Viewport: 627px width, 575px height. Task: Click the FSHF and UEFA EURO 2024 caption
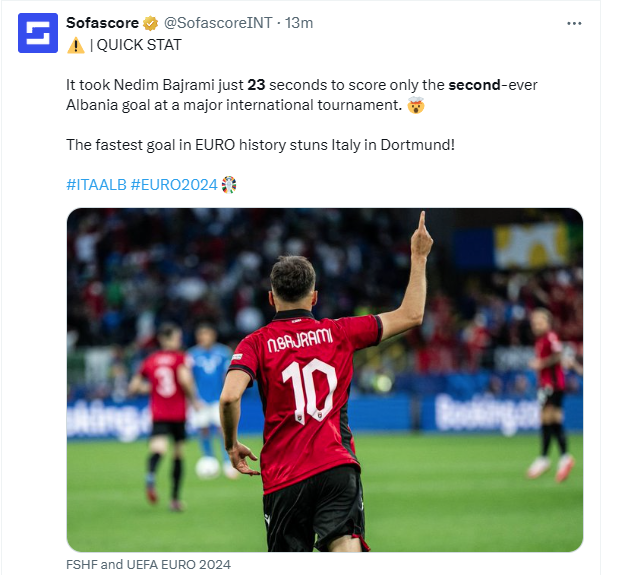(148, 565)
